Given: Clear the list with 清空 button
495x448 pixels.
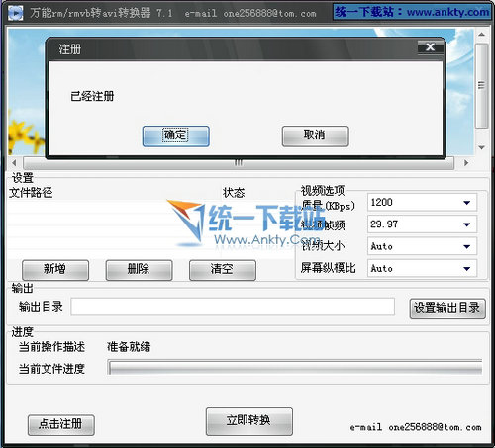Looking at the screenshot, I should pos(223,270).
